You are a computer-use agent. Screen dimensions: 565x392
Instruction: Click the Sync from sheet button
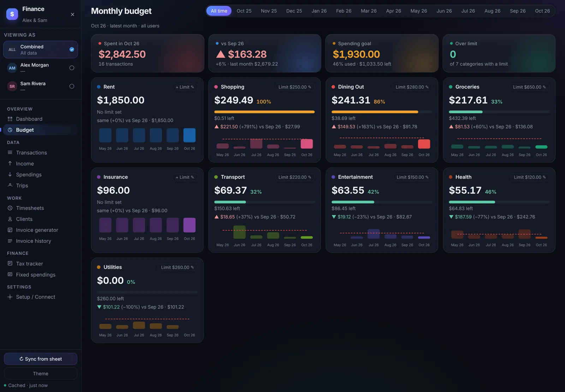click(41, 359)
